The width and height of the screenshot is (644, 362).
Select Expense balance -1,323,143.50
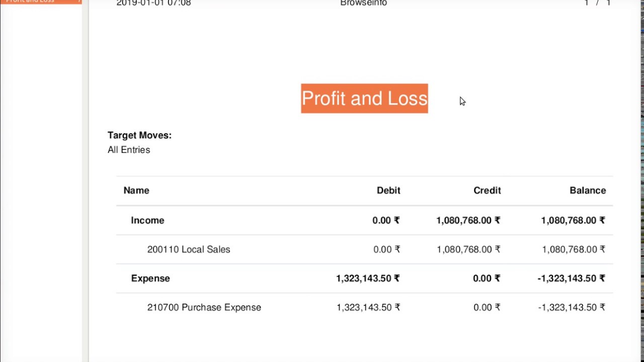(571, 279)
